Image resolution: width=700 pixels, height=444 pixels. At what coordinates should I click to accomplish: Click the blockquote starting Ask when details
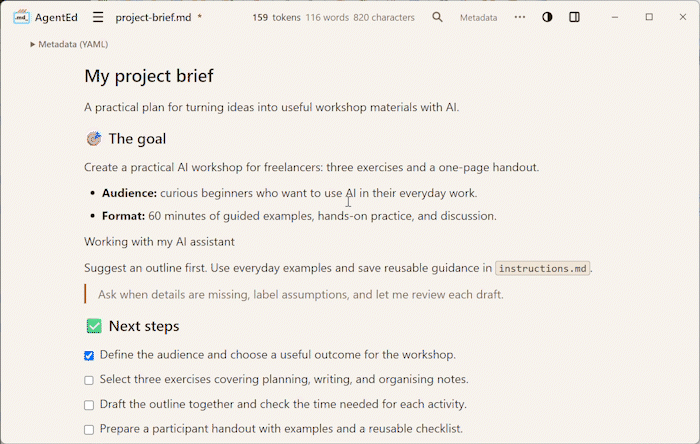point(300,295)
